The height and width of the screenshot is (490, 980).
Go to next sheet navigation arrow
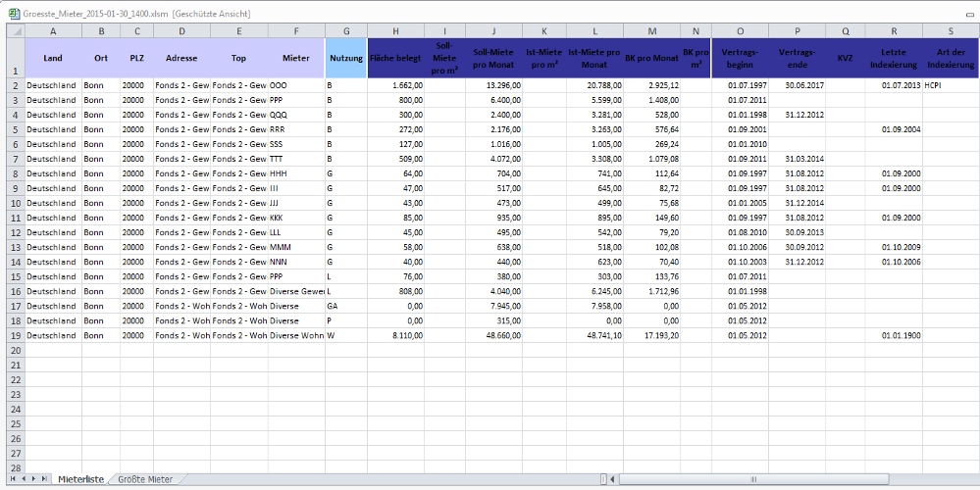point(33,479)
